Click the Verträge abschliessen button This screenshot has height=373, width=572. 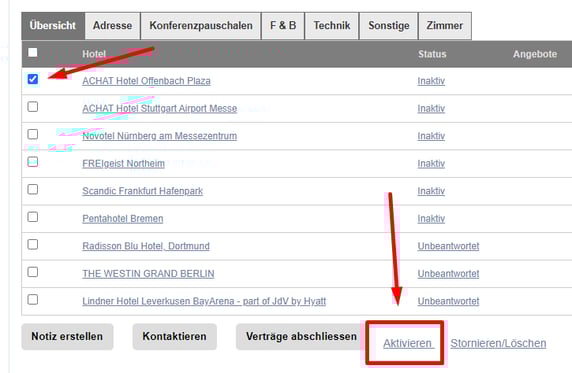click(x=301, y=337)
